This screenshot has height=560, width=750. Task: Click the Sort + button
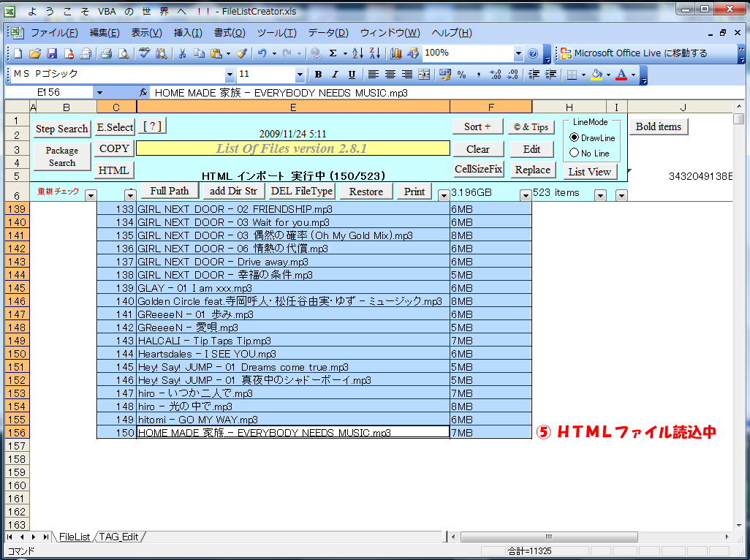coord(477,126)
